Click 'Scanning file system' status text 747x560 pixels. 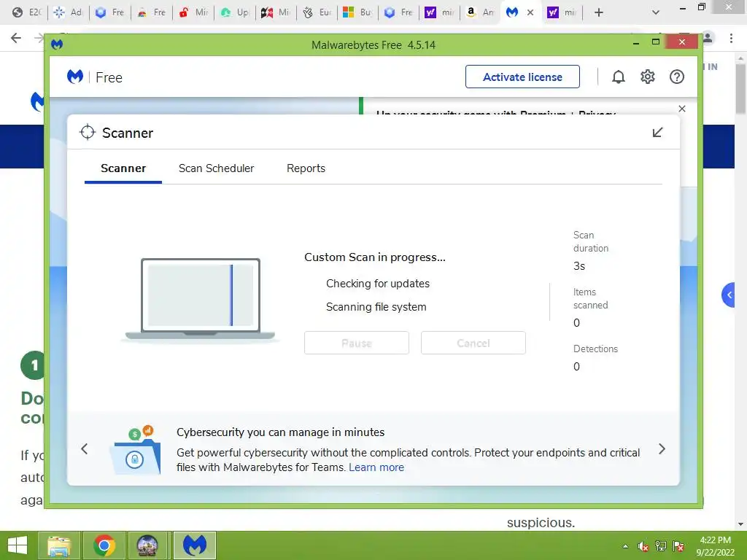tap(376, 307)
